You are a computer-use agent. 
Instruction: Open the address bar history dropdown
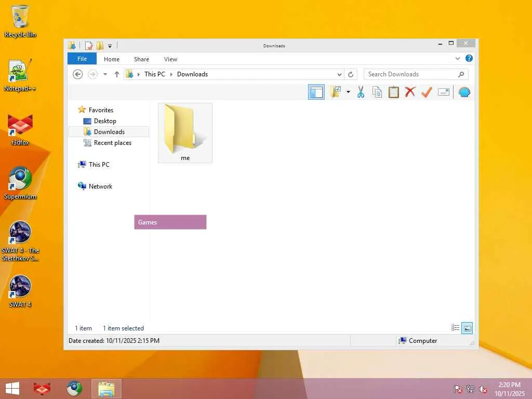tap(339, 74)
